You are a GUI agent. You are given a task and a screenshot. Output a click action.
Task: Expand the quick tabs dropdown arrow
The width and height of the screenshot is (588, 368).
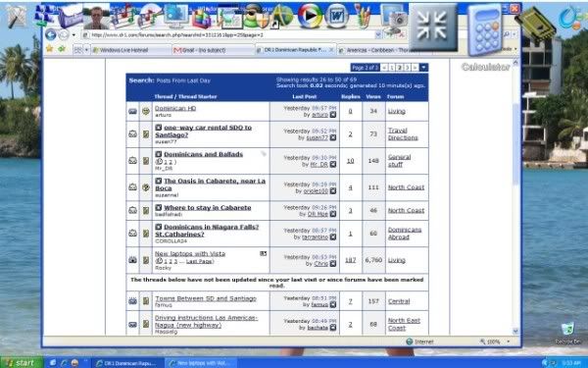pyautogui.click(x=86, y=50)
